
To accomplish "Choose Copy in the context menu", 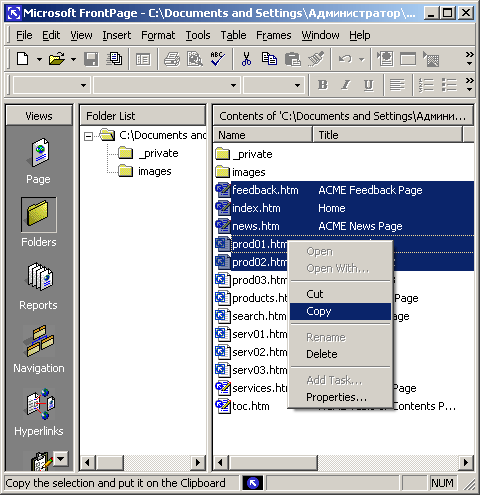I will click(340, 311).
